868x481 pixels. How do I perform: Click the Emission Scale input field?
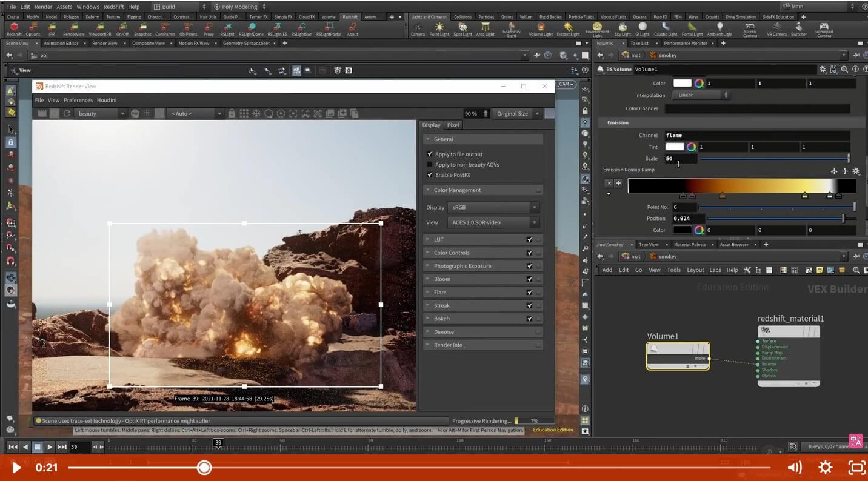coord(680,159)
